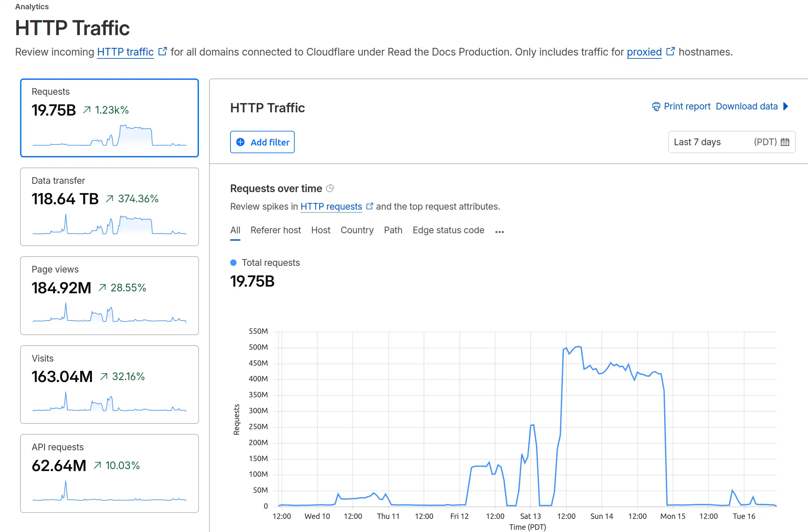The height and width of the screenshot is (532, 808).
Task: Select the API requests metric card
Action: click(x=109, y=473)
